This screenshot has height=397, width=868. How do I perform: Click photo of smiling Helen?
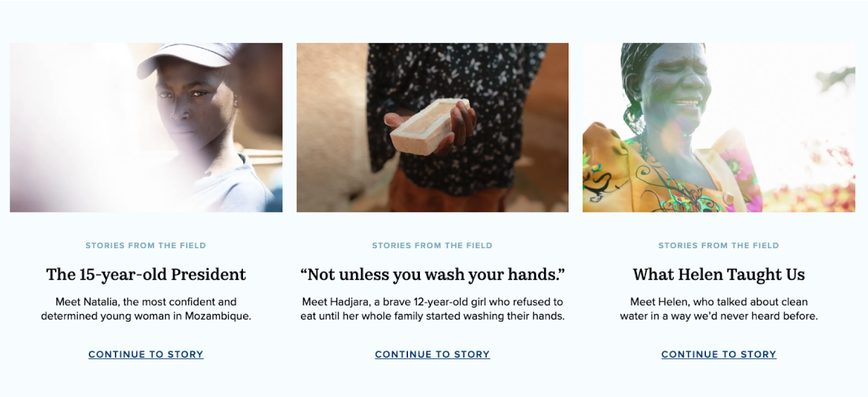tap(719, 128)
